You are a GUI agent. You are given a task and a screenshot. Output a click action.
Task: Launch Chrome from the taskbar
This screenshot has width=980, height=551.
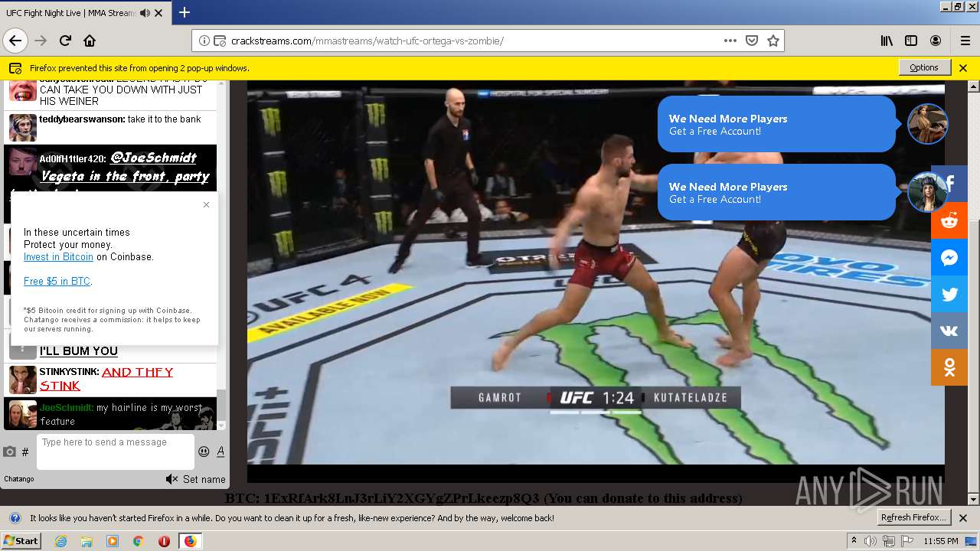click(138, 541)
